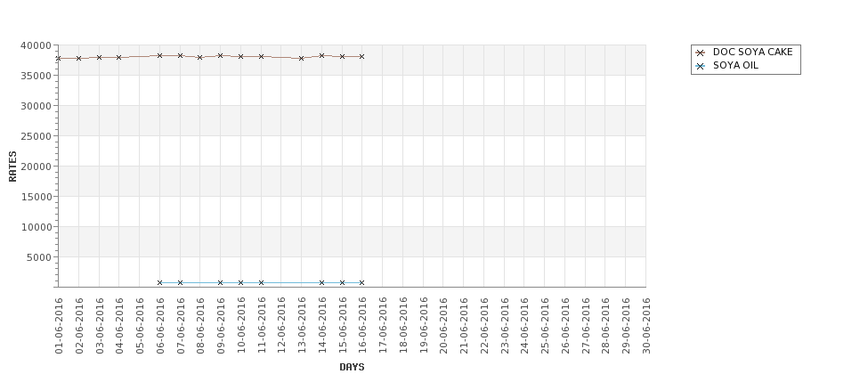Image resolution: width=868 pixels, height=382 pixels.
Task: Click SOYA OIL point on 11-06-2016
Action: (261, 282)
